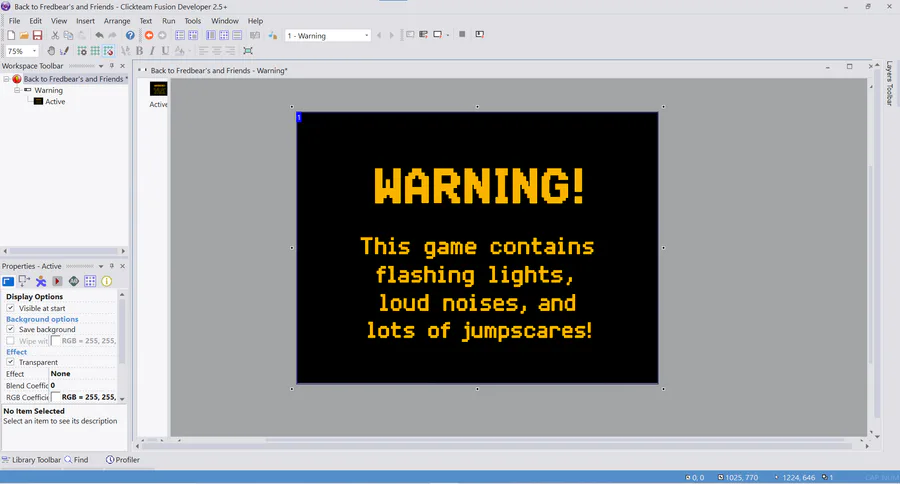Cut selection using the scissors icon
Viewport: 900px width, 484px height.
(55, 36)
